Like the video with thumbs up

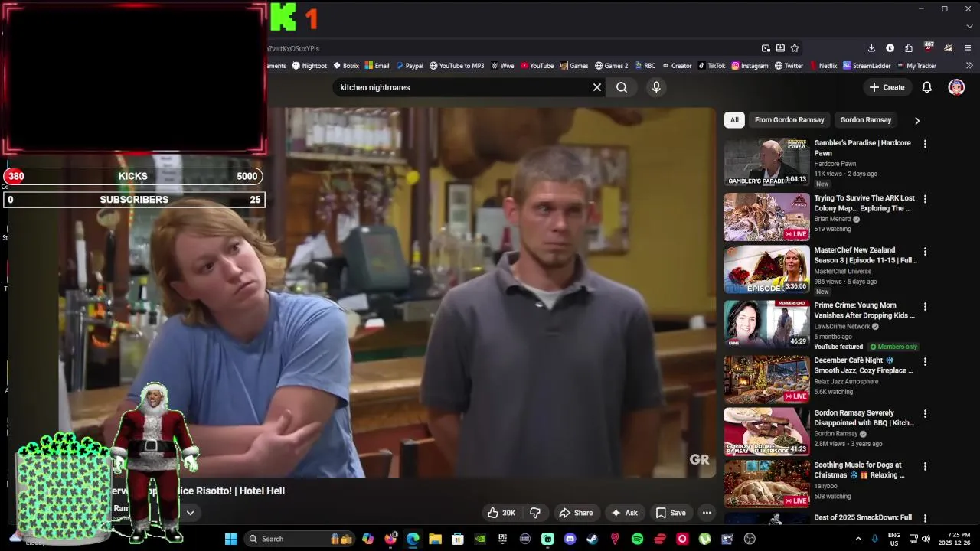coord(501,513)
